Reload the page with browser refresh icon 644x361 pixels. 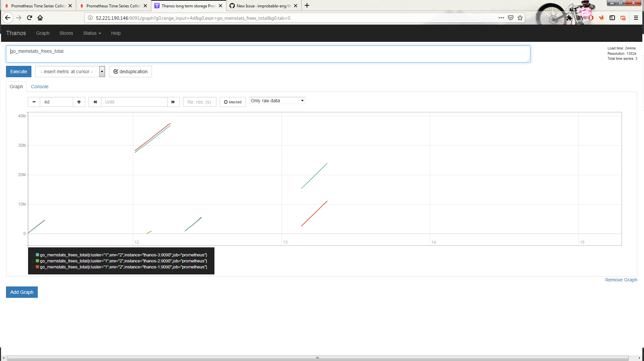point(29,18)
